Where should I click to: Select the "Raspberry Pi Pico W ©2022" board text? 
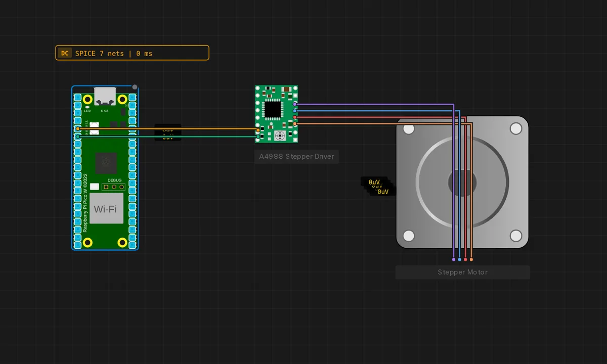(x=85, y=203)
